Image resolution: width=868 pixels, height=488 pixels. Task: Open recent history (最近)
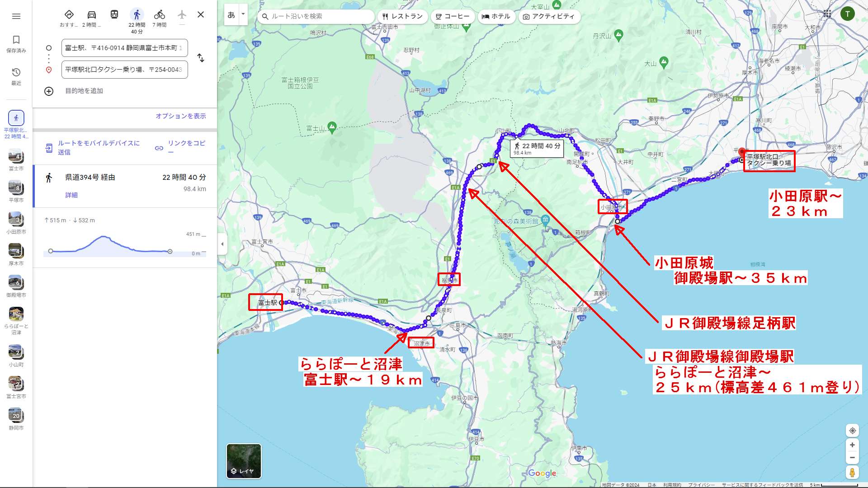[16, 77]
